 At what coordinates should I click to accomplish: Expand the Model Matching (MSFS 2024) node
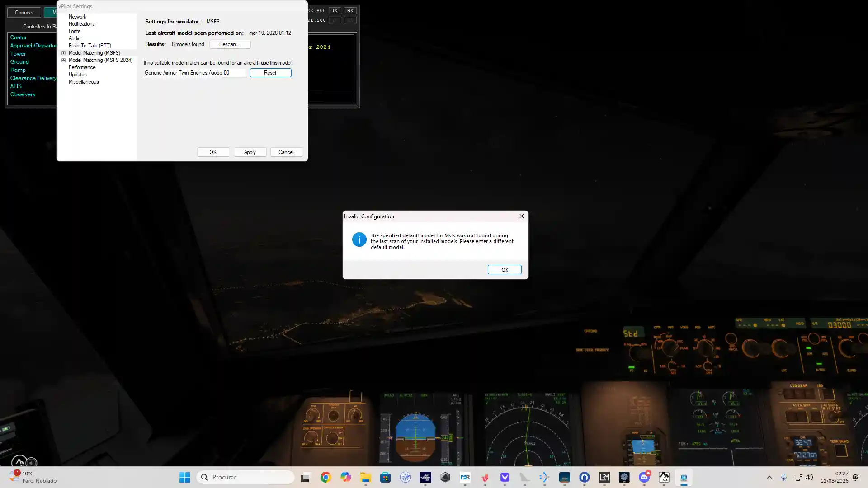click(x=64, y=61)
